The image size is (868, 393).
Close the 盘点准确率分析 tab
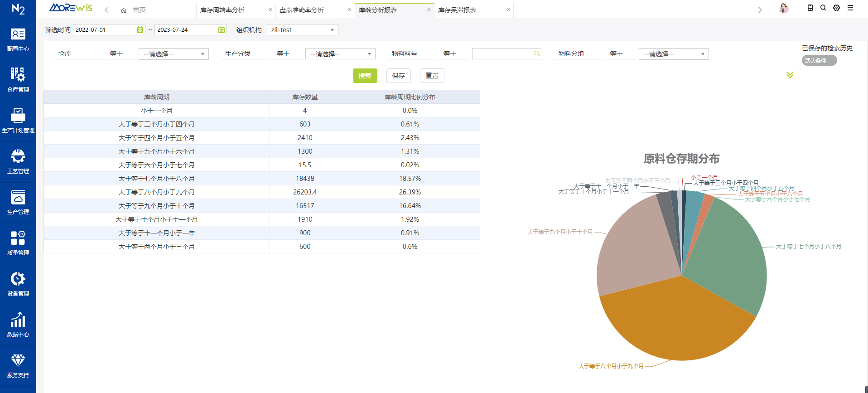pyautogui.click(x=350, y=10)
